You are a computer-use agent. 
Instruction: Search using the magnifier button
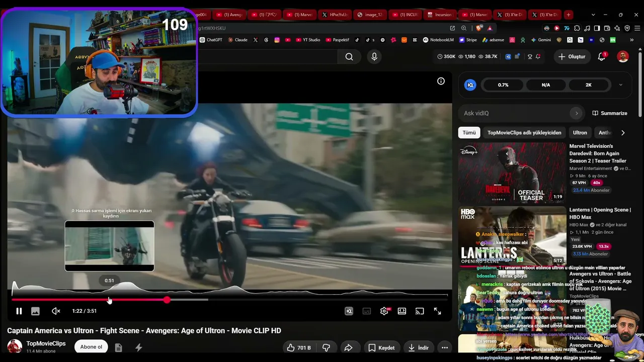coord(349,57)
